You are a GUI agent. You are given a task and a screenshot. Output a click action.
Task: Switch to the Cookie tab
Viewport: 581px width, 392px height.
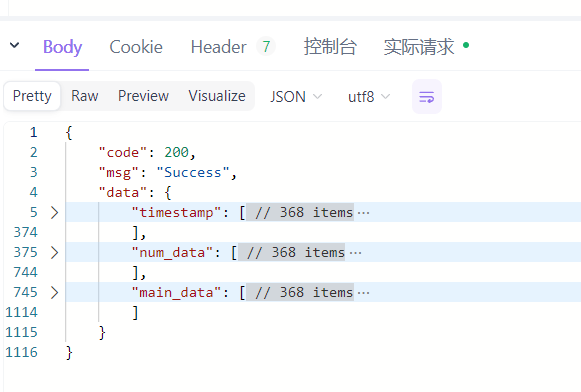136,47
